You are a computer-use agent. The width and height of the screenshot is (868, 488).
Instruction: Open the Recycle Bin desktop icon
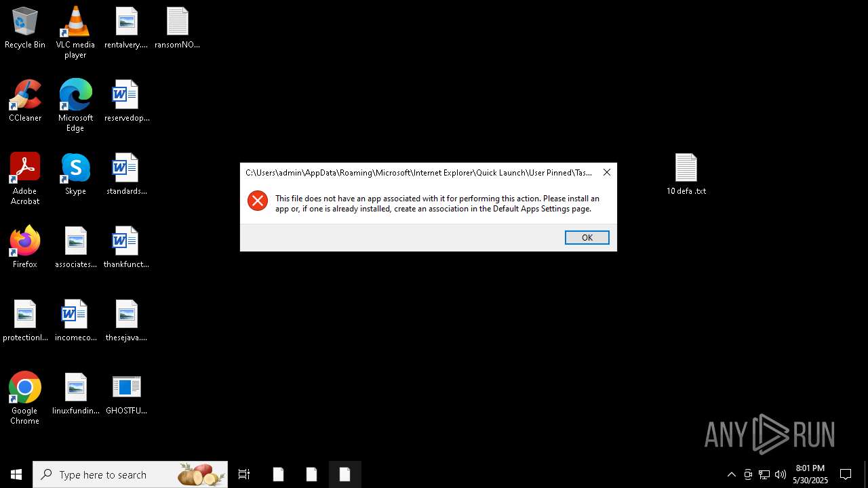click(x=25, y=28)
